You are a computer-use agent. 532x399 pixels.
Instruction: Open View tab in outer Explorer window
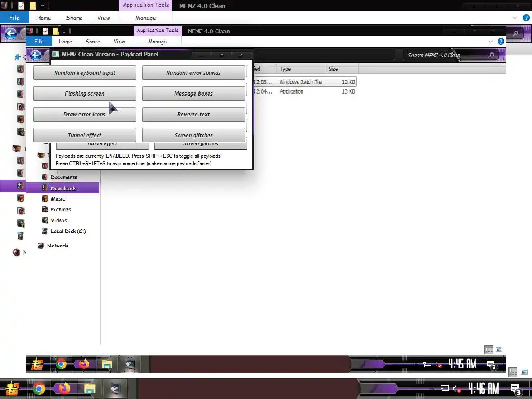[103, 18]
